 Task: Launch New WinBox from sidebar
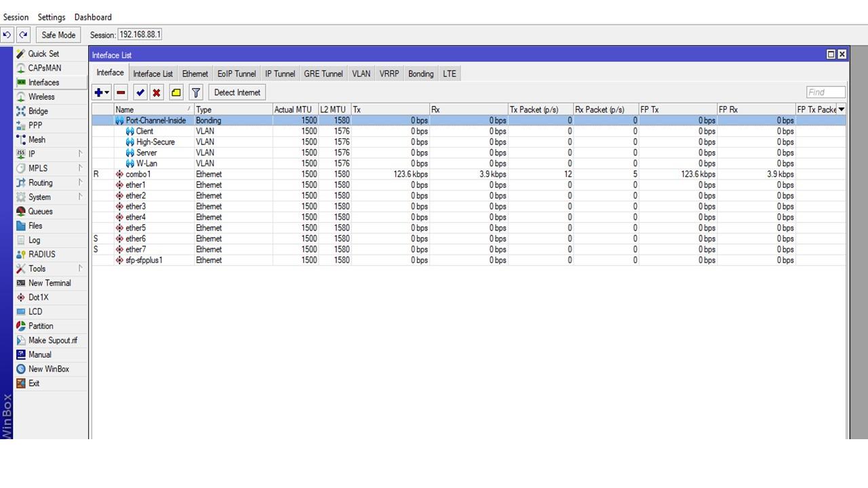[49, 369]
